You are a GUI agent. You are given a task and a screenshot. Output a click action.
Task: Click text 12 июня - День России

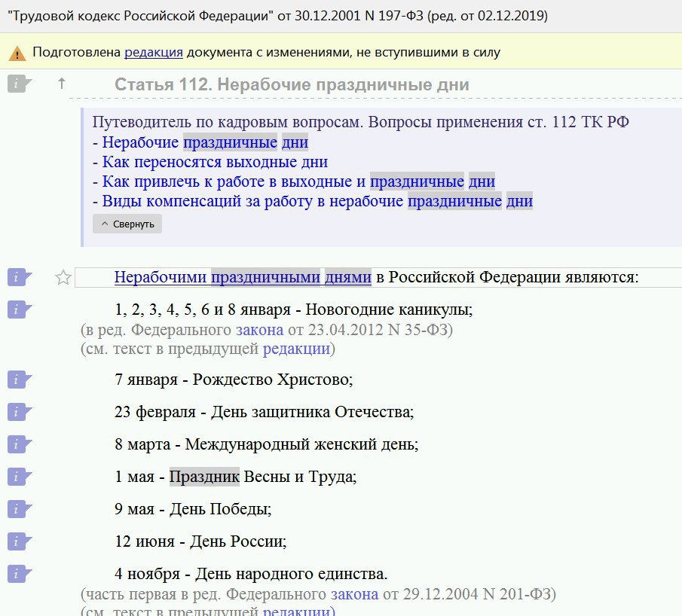[200, 541]
